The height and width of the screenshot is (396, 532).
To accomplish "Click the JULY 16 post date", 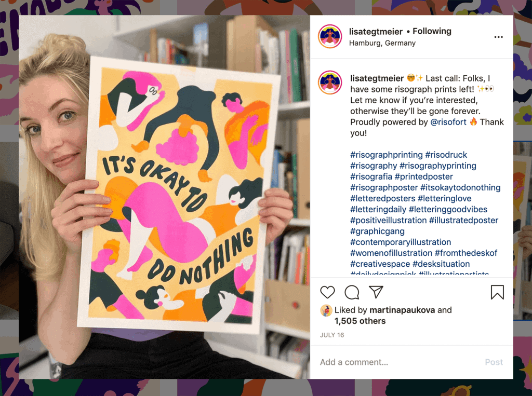I will point(332,335).
